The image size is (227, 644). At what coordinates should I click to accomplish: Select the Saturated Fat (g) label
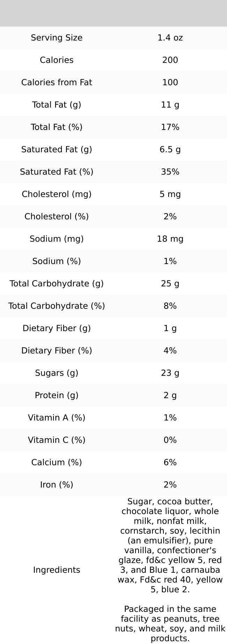[x=57, y=149]
